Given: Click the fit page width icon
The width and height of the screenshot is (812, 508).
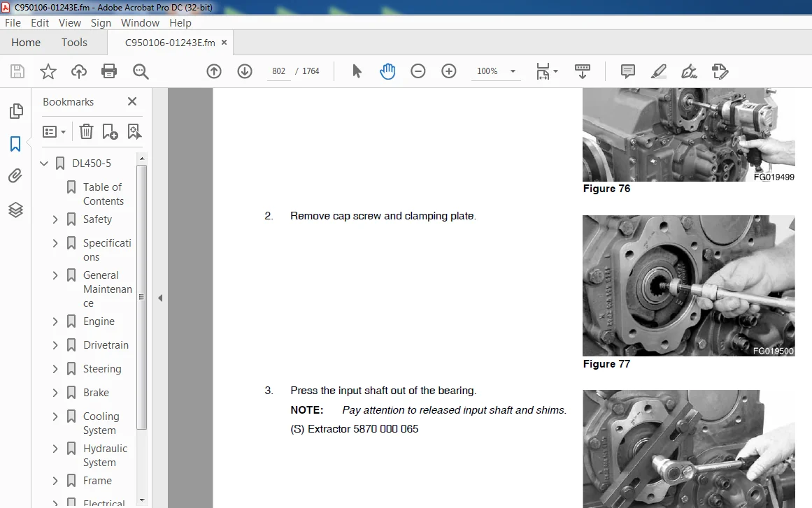Looking at the screenshot, I should click(543, 71).
